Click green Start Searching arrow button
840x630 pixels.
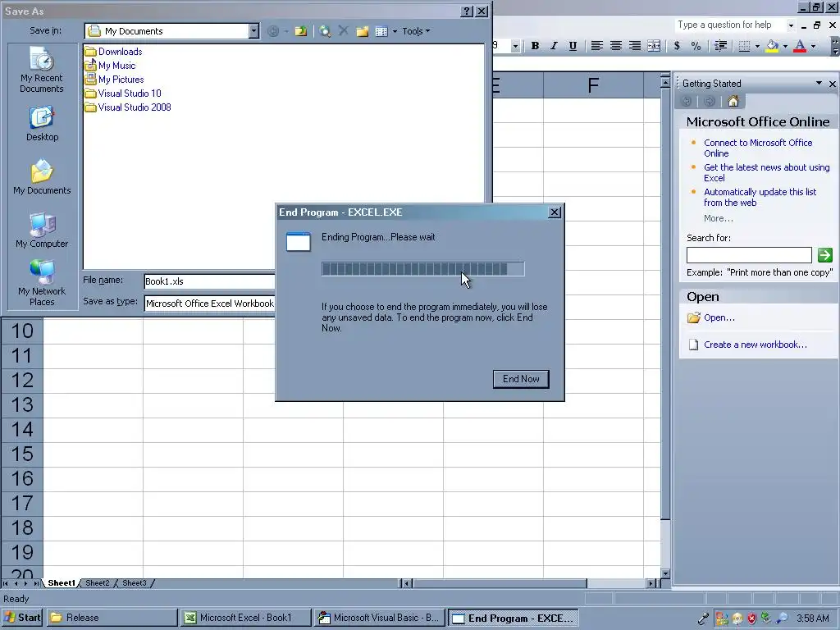pos(824,255)
